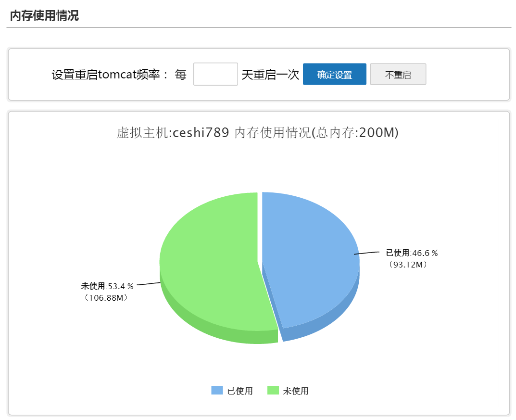Image resolution: width=516 pixels, height=420 pixels.
Task: Click the dark blue side edge of pie
Action: tap(327, 322)
